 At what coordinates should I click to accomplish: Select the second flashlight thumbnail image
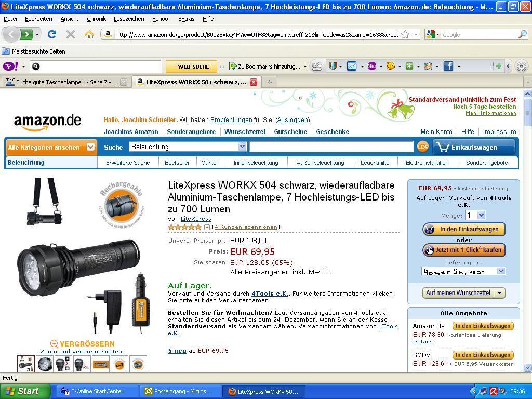point(45,364)
